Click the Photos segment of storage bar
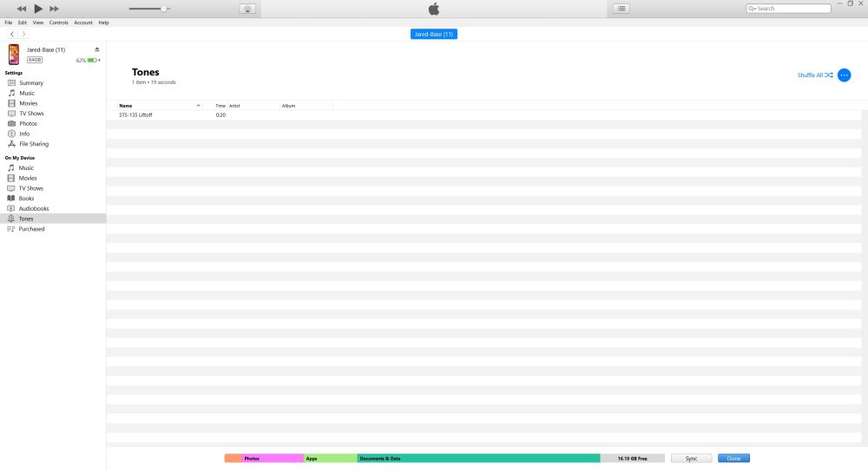868x470 pixels. [x=273, y=459]
